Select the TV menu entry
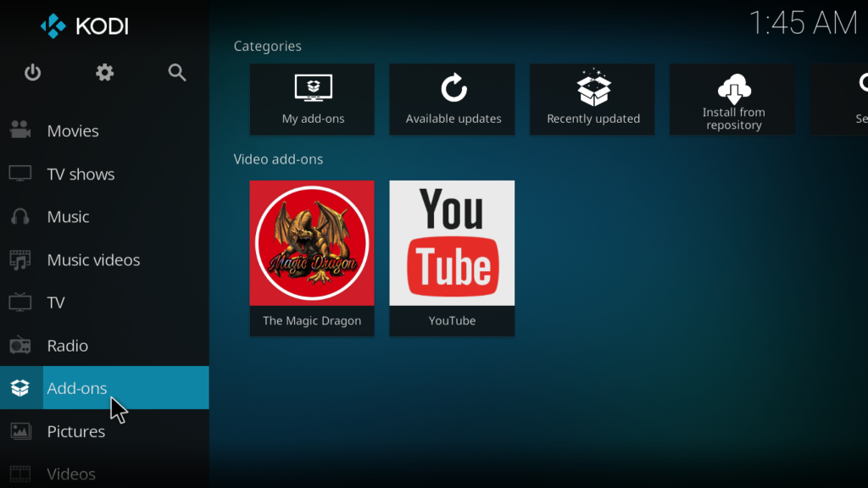This screenshot has width=868, height=488. [56, 302]
